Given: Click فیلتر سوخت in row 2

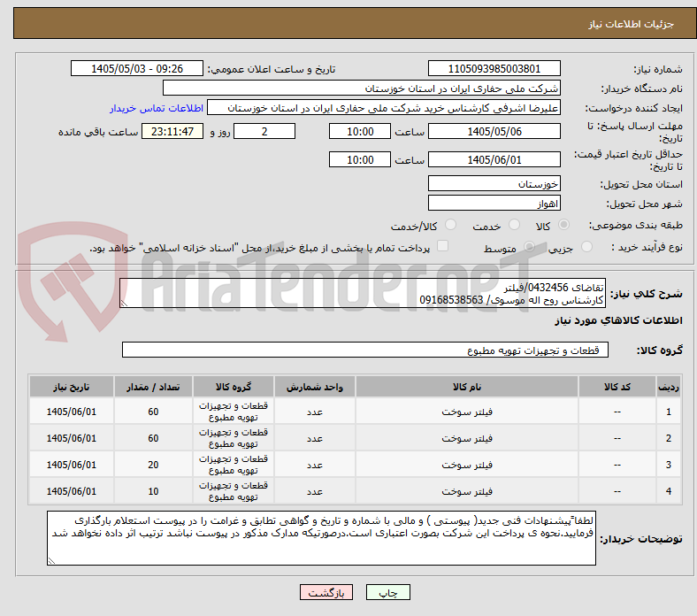Looking at the screenshot, I should point(466,438).
